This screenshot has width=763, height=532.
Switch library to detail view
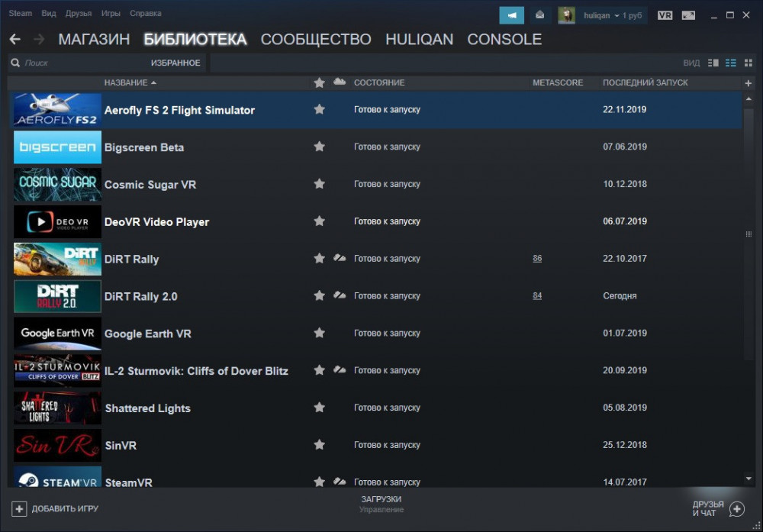[x=713, y=63]
